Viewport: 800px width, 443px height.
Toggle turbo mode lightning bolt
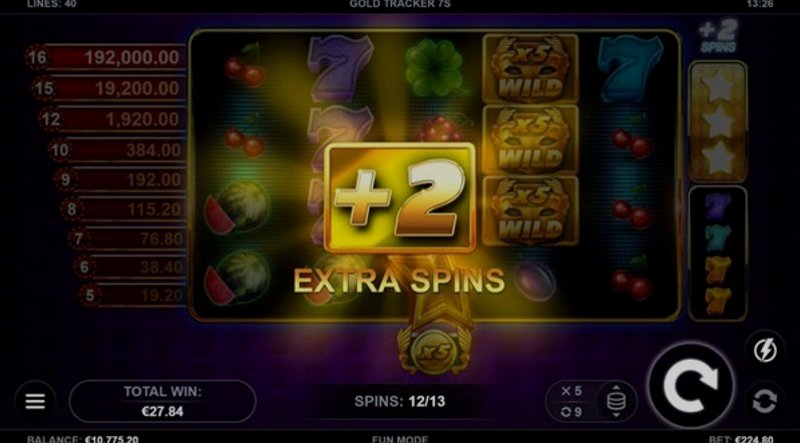tap(765, 351)
